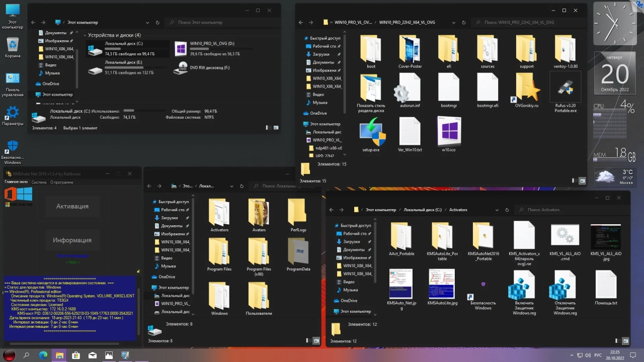Click the = Auto = link
This screenshot has height=362, width=644.
click(x=72, y=262)
